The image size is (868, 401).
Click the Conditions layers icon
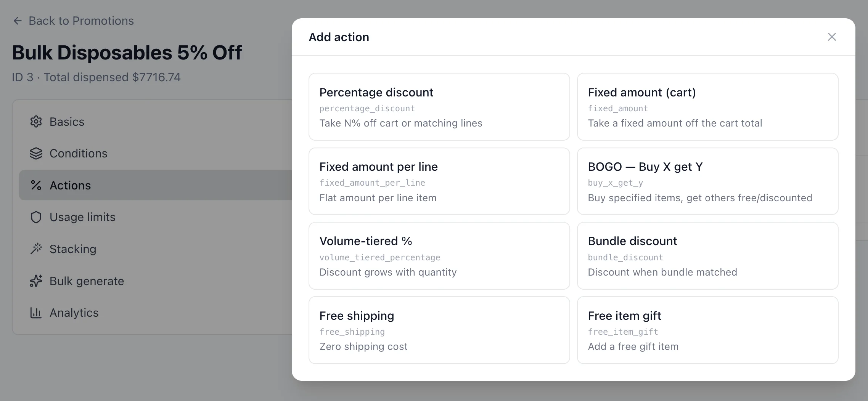tap(36, 153)
